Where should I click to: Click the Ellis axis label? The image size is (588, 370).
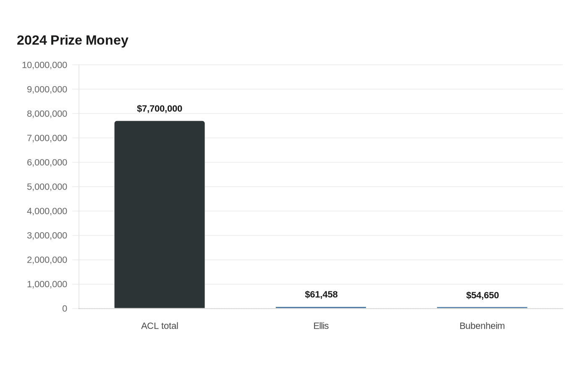coord(321,326)
